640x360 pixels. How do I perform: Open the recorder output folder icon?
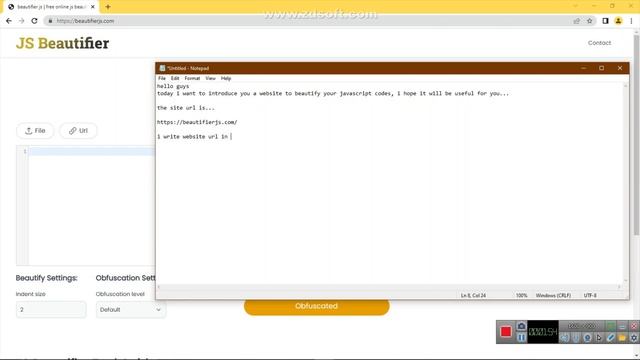coord(622,338)
